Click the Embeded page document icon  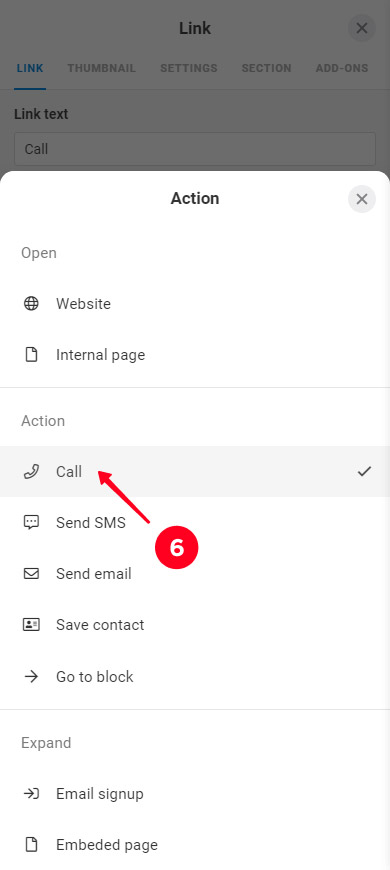coord(32,845)
